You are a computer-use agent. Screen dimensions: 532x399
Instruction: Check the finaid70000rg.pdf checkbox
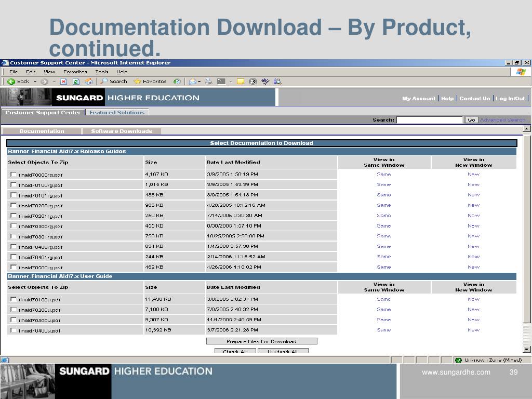point(14,175)
